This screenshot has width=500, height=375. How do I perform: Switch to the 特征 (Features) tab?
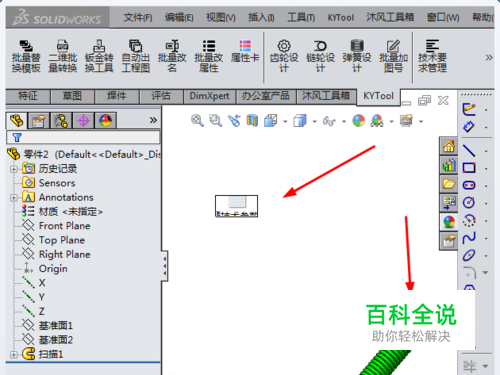point(28,96)
